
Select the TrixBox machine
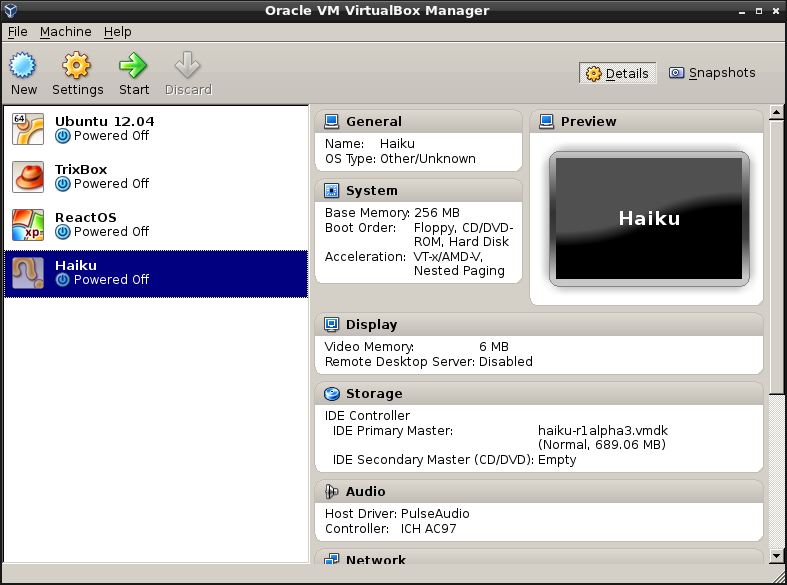[156, 177]
